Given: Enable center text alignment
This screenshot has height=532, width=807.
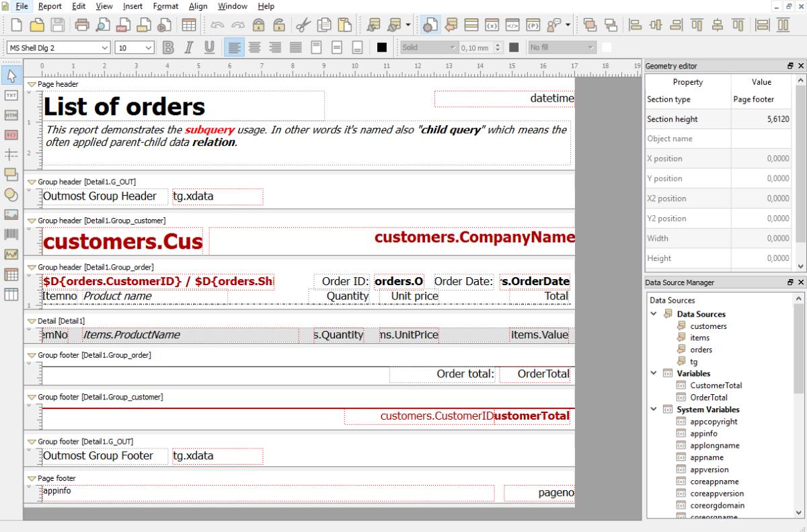Looking at the screenshot, I should tap(254, 48).
